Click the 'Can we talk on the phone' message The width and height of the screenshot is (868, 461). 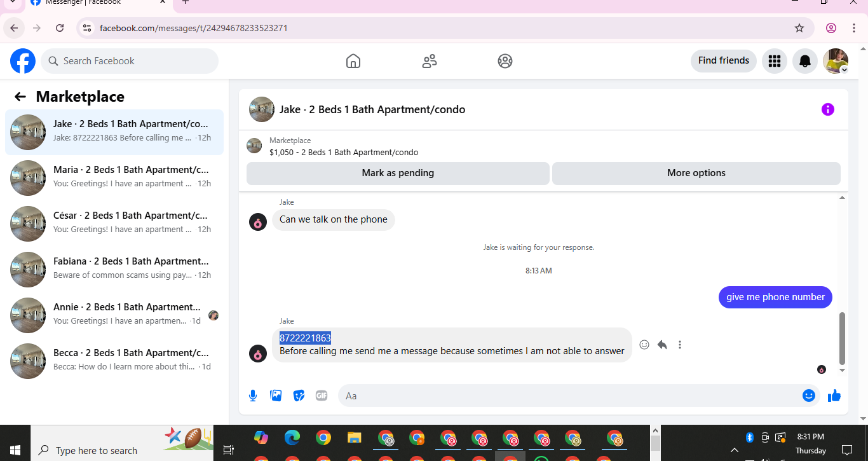(334, 219)
